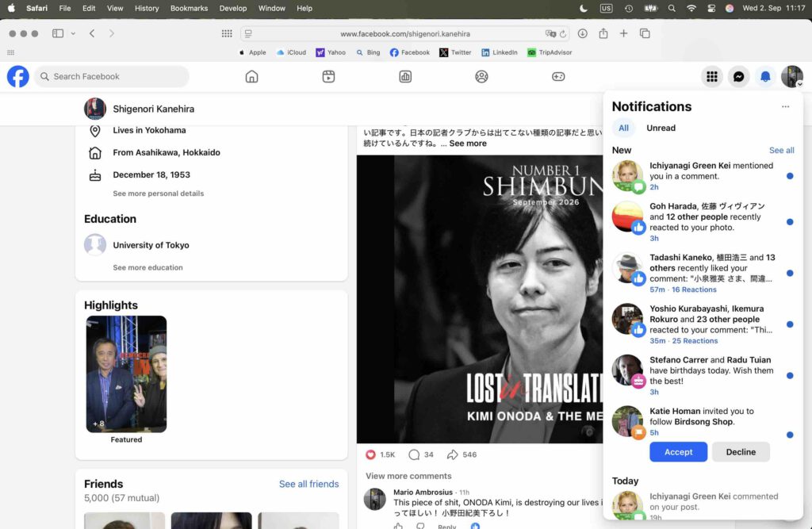This screenshot has height=529, width=812.
Task: Open the Featured highlights thumbnail
Action: [x=126, y=374]
